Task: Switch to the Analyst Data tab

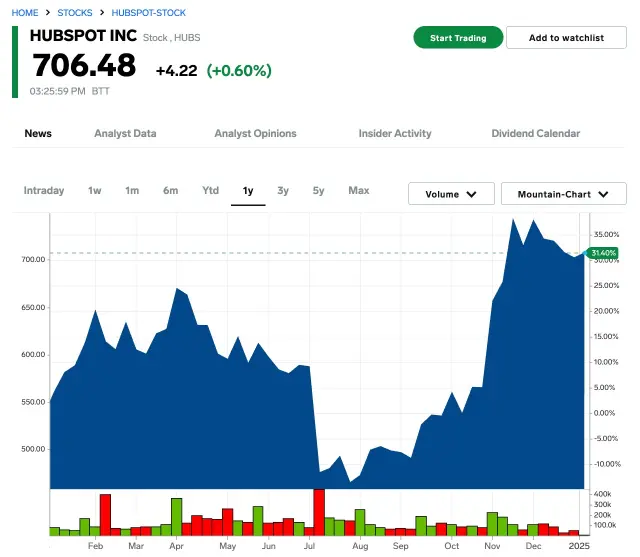Action: 125,133
